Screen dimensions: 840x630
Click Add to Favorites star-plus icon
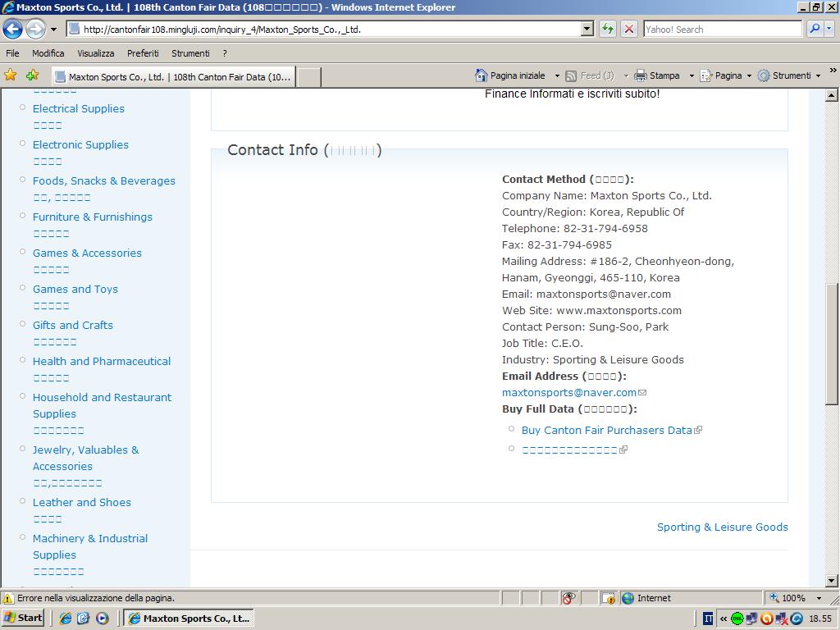[32, 75]
